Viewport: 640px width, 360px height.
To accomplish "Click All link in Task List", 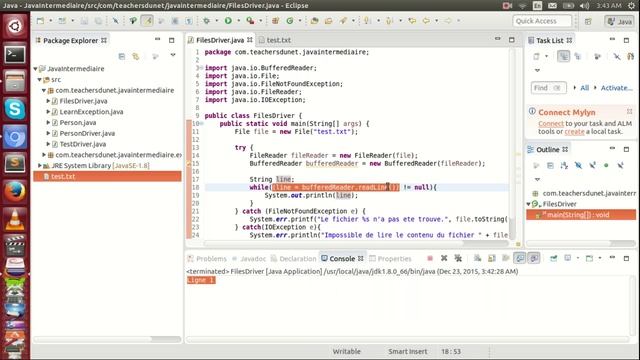I will click(584, 88).
